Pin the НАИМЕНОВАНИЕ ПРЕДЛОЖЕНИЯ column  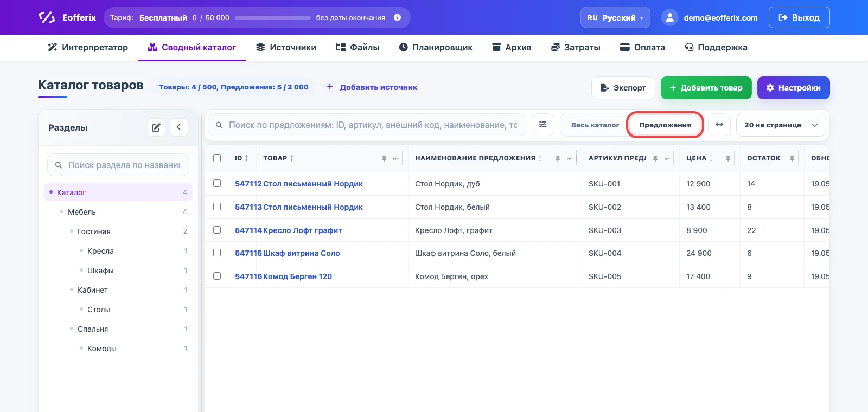tap(558, 158)
